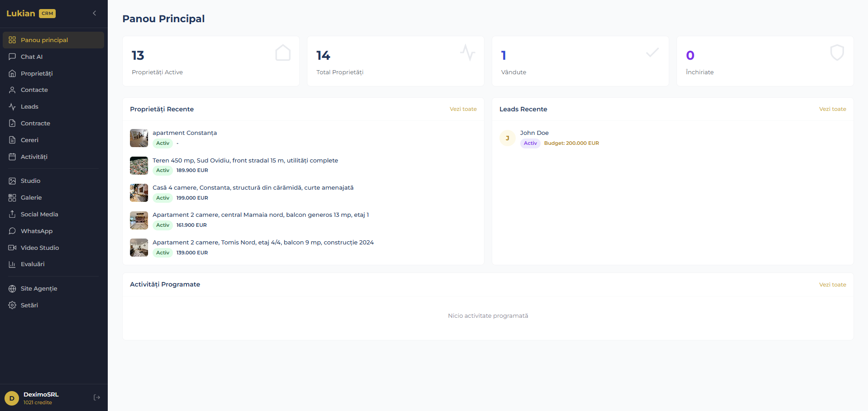Click the Galerie grid icon

point(12,197)
